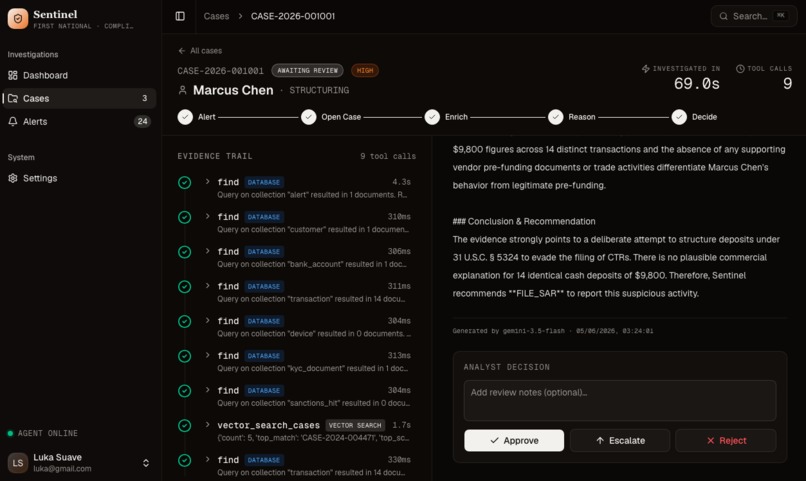Click the green check for vector_search_cases
Image resolution: width=806 pixels, height=481 pixels.
(x=185, y=426)
